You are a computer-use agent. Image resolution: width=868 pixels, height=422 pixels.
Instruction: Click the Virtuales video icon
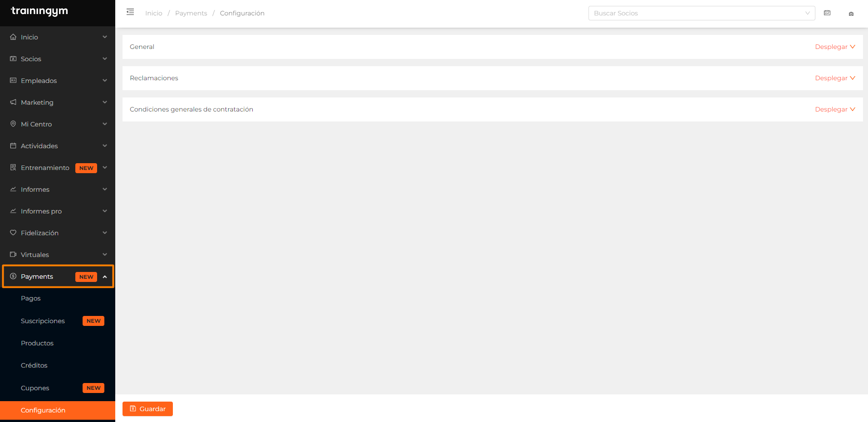(13, 254)
